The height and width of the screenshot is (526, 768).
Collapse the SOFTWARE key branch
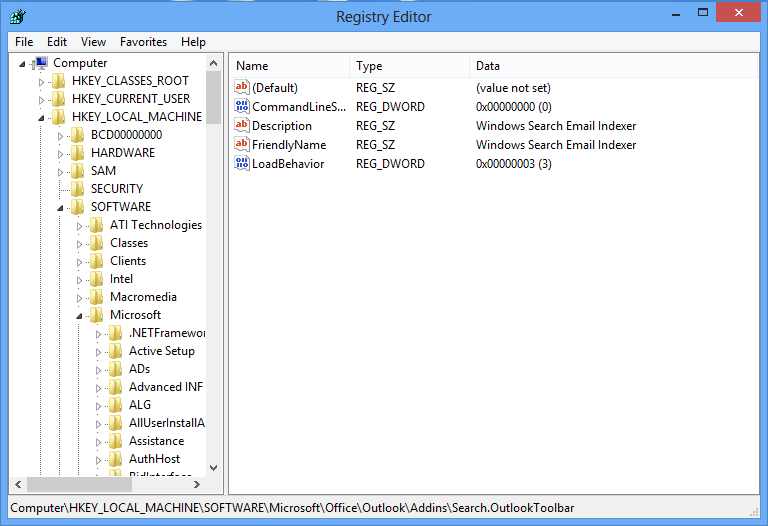[61, 207]
